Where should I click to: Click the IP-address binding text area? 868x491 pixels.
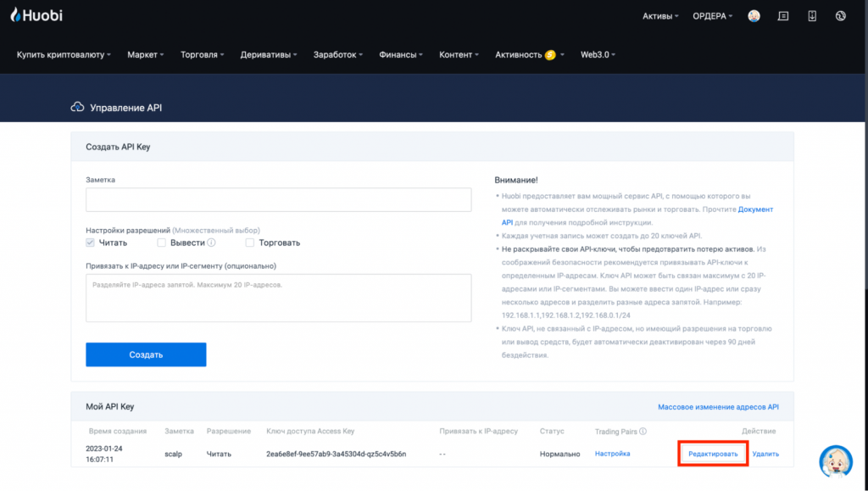278,298
